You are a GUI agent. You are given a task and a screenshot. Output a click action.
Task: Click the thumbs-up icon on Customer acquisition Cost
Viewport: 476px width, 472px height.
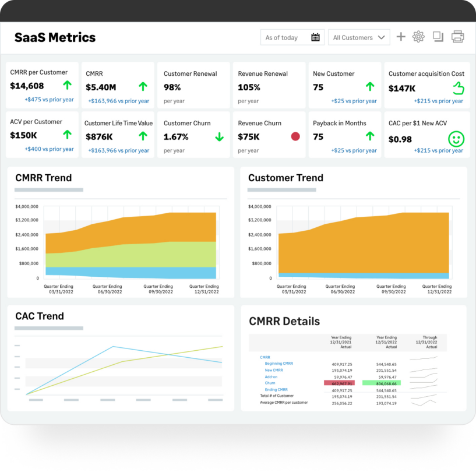point(458,88)
